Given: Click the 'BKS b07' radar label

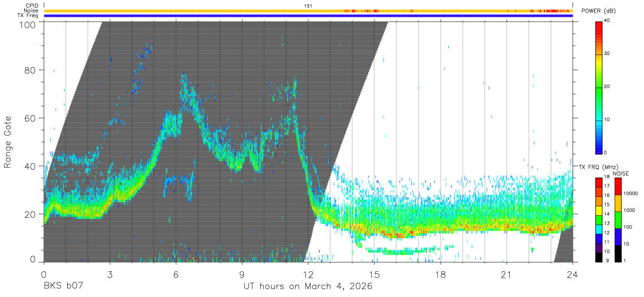Looking at the screenshot, I should click(63, 287).
